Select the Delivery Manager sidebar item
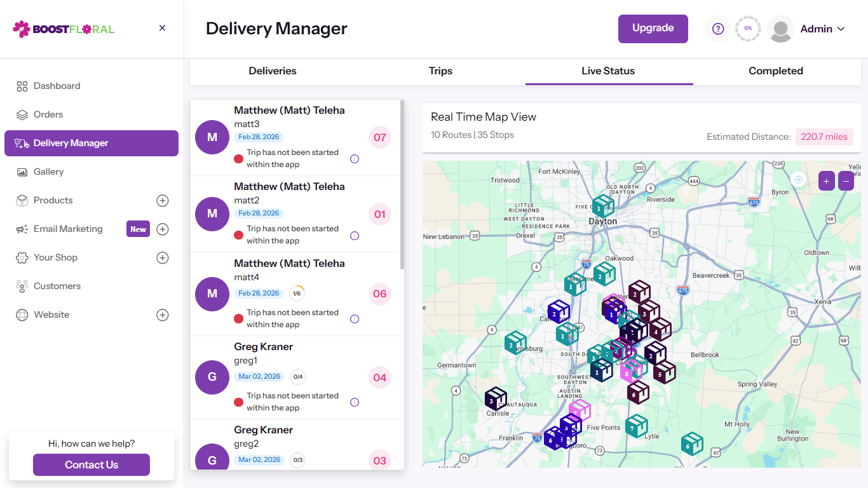The width and height of the screenshot is (868, 488). pyautogui.click(x=92, y=143)
